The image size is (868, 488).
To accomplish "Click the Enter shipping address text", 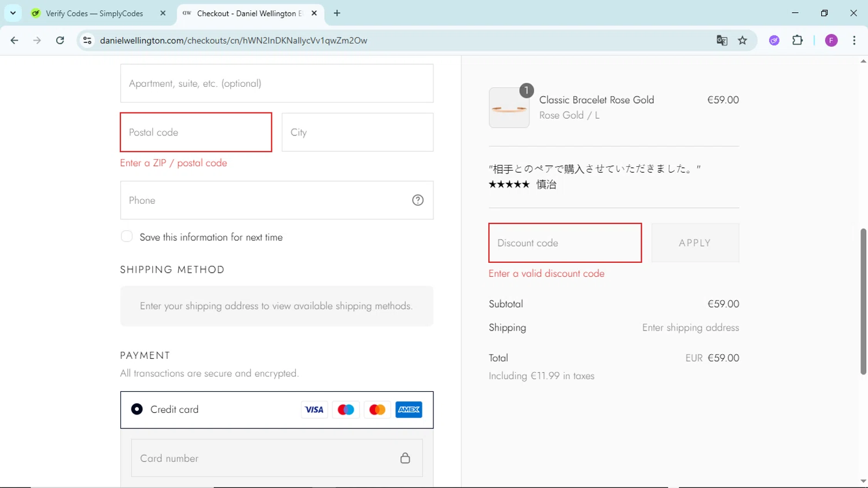I will tap(690, 328).
